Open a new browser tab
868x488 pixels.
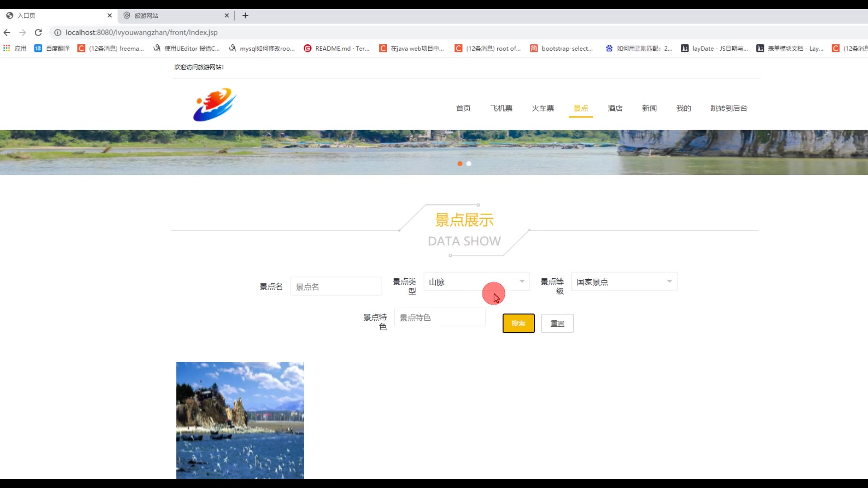click(245, 15)
